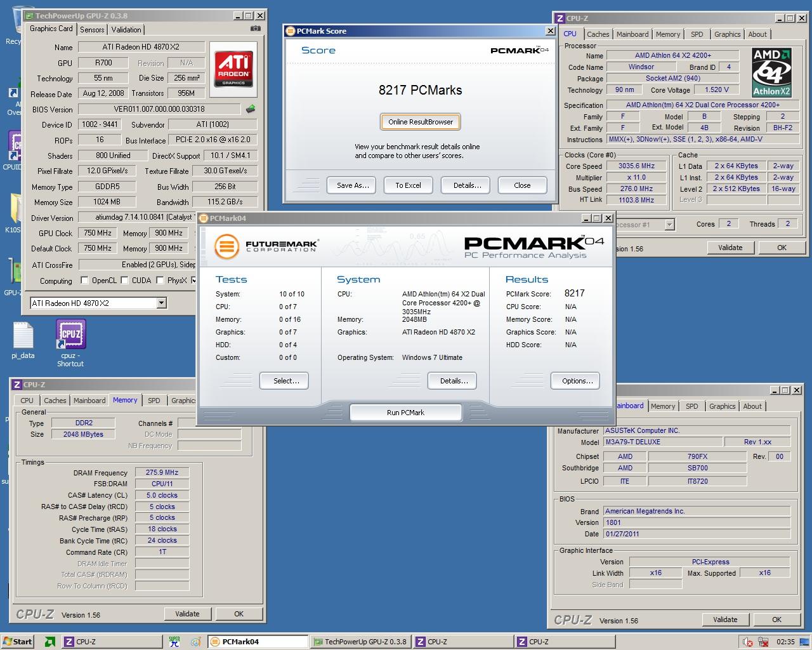Open Mainboard tab in Memory CPU-Z window
This screenshot has height=650, width=812.
tap(89, 401)
